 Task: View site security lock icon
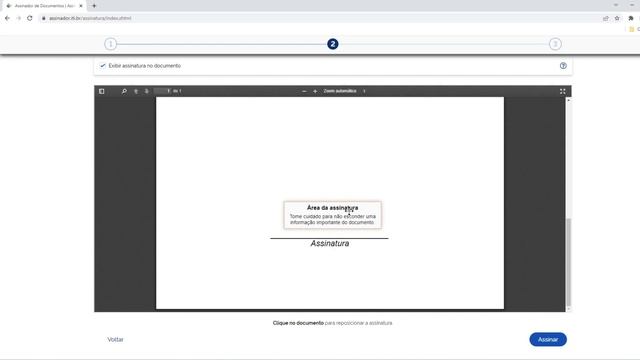tap(44, 18)
